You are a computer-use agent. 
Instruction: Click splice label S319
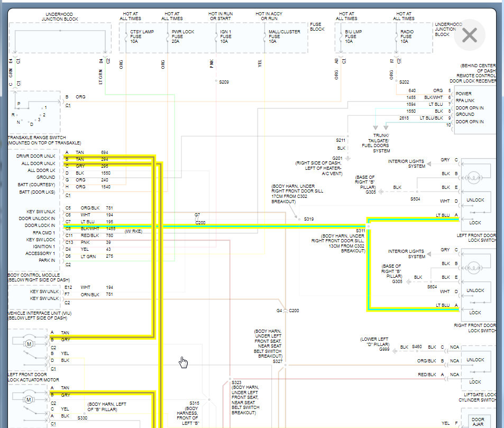[309, 219]
